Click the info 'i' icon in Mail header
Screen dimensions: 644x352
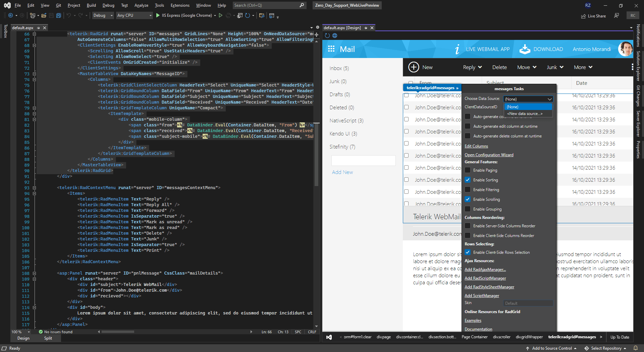457,49
